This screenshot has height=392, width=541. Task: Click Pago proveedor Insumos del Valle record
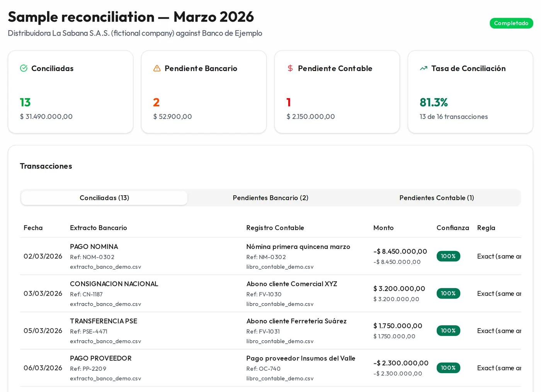pos(301,358)
